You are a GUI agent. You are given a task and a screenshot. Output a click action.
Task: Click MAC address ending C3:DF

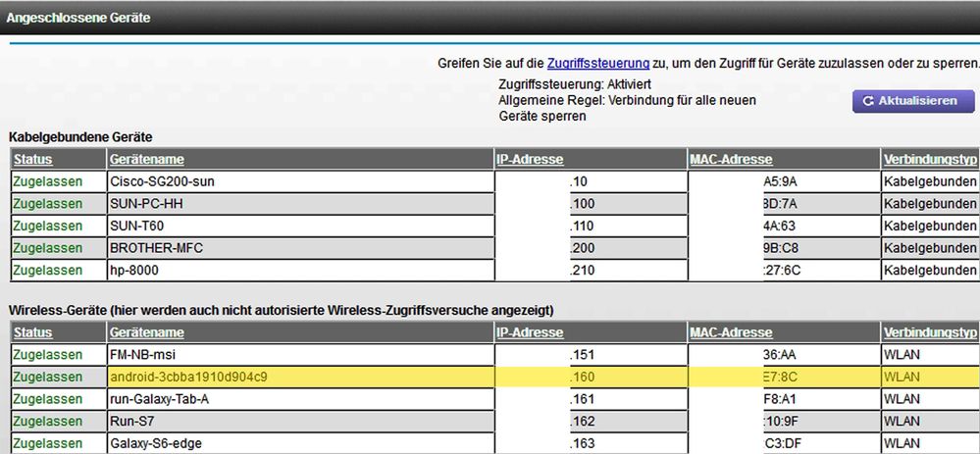coord(781,443)
